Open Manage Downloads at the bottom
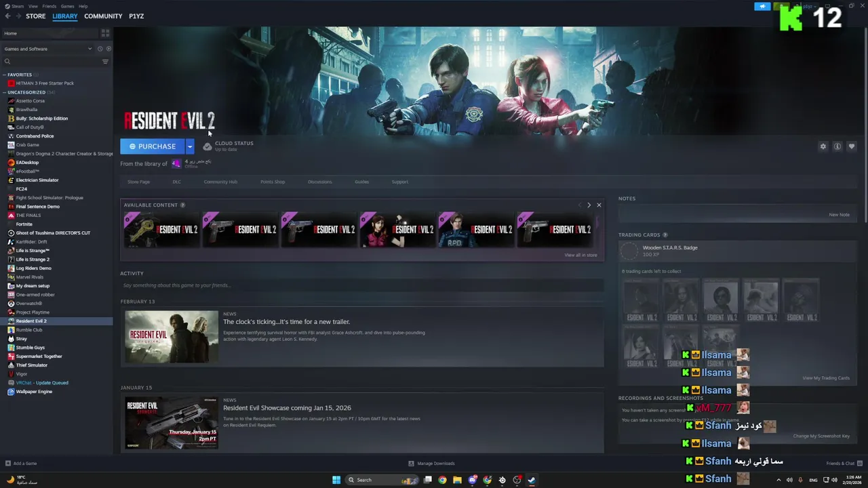This screenshot has height=488, width=868. pyautogui.click(x=431, y=464)
